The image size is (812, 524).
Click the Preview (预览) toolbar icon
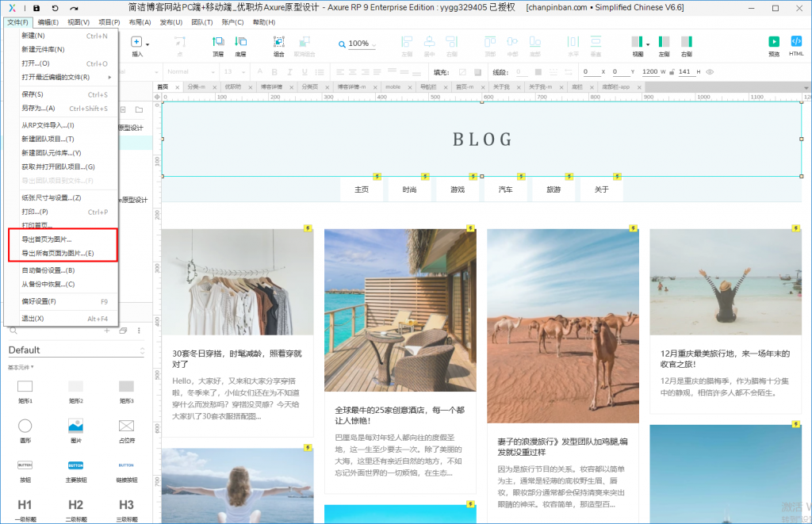[774, 43]
